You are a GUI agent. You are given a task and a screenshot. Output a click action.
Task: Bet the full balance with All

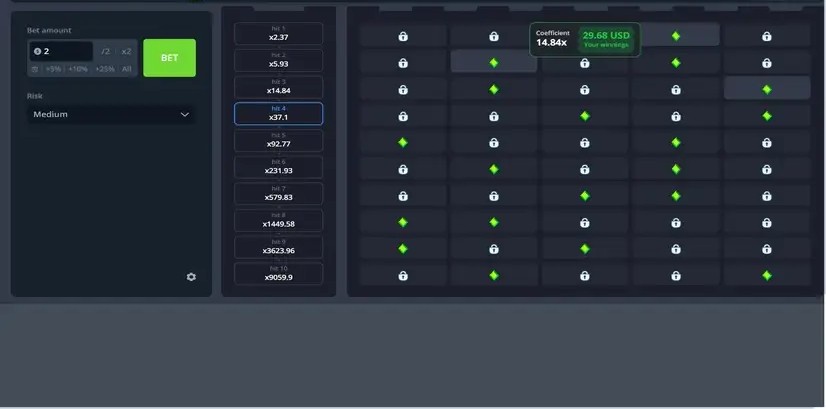127,69
